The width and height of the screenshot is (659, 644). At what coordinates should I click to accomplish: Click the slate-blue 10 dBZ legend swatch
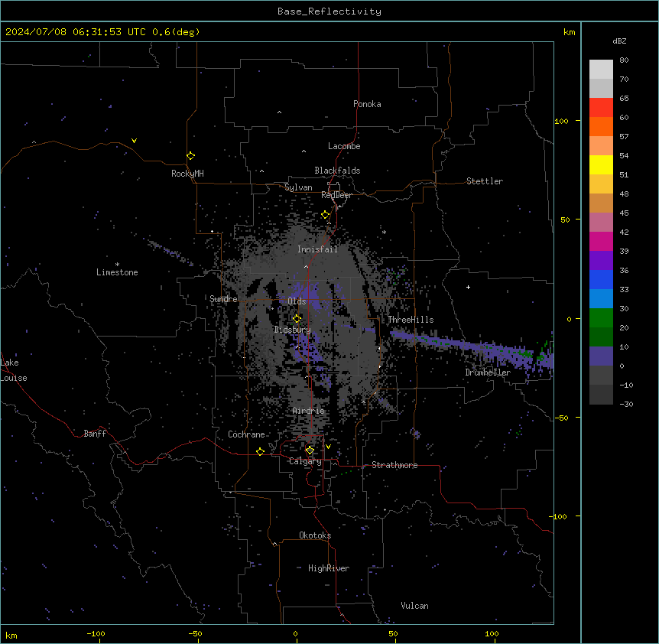(x=601, y=356)
